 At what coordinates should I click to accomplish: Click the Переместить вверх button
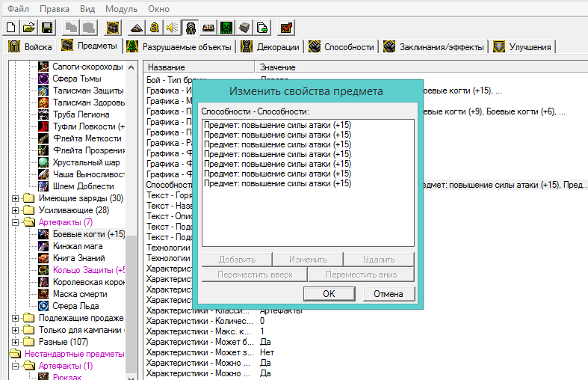tap(255, 275)
